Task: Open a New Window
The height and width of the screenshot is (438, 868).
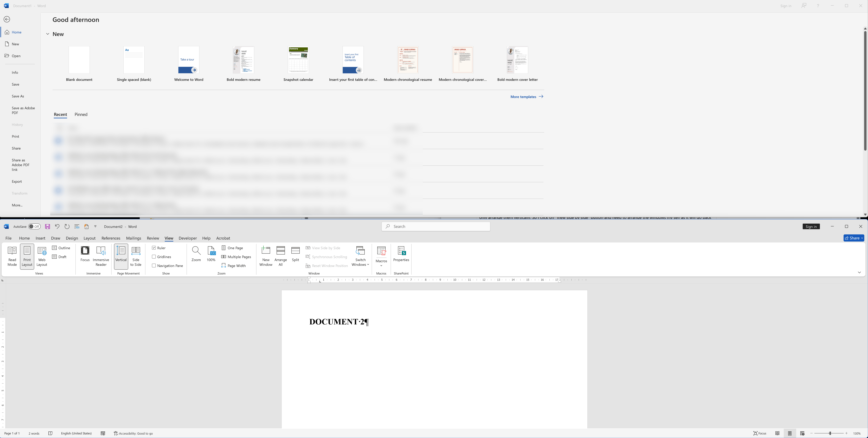Action: tap(266, 256)
